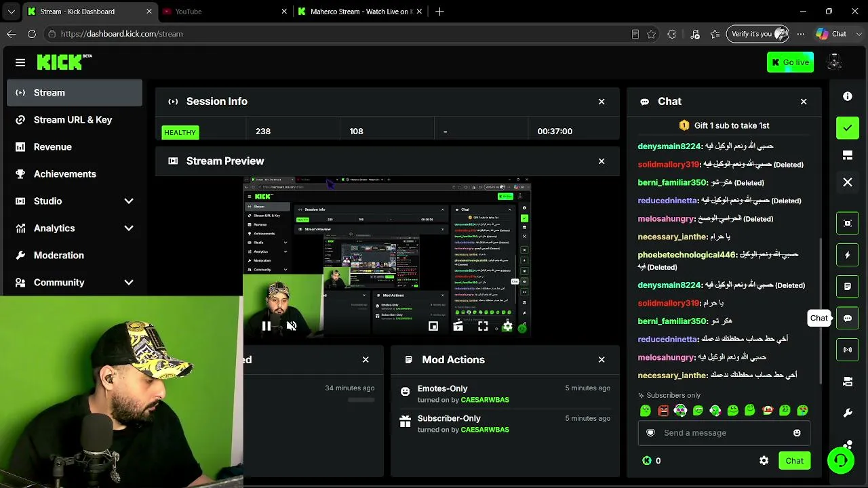The height and width of the screenshot is (488, 868).
Task: Toggle the broadcast signal widget icon
Action: [x=848, y=350]
